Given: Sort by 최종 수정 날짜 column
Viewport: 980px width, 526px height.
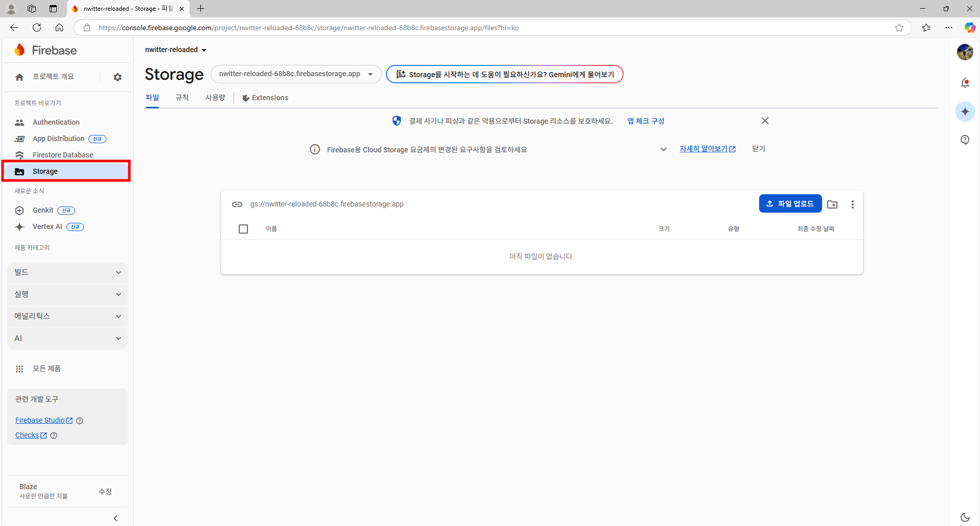Looking at the screenshot, I should pyautogui.click(x=816, y=229).
